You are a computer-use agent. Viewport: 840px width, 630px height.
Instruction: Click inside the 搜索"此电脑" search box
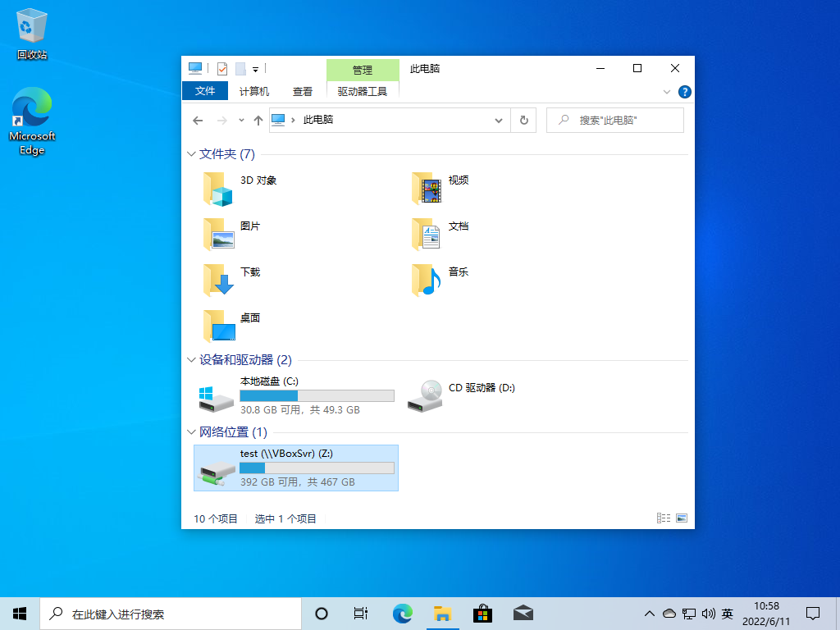(615, 120)
